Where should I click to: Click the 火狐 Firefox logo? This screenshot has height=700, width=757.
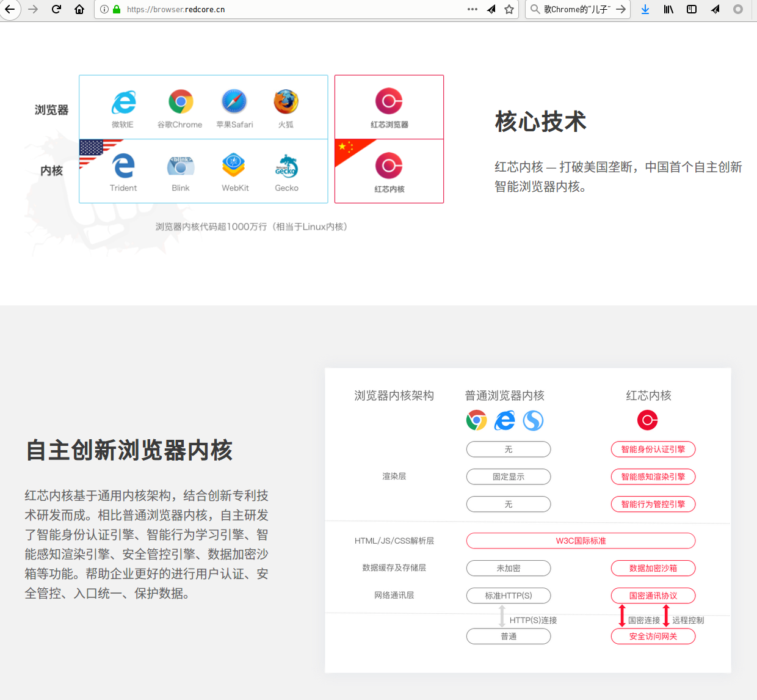coord(286,101)
